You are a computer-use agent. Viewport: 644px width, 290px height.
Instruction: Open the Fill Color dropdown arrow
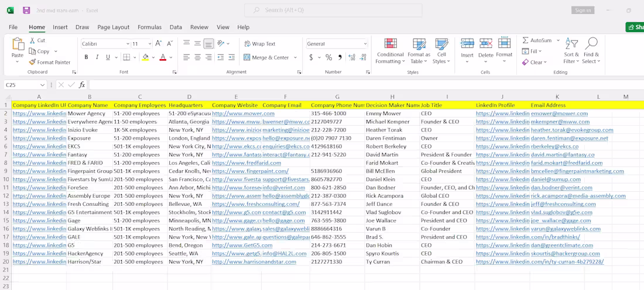[x=153, y=57]
